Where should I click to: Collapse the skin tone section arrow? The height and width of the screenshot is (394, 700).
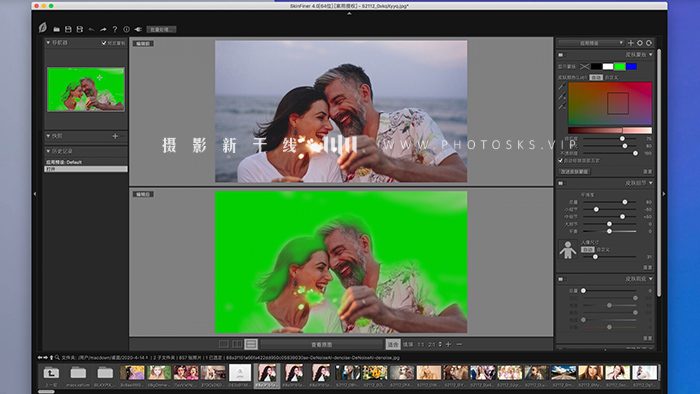click(651, 279)
